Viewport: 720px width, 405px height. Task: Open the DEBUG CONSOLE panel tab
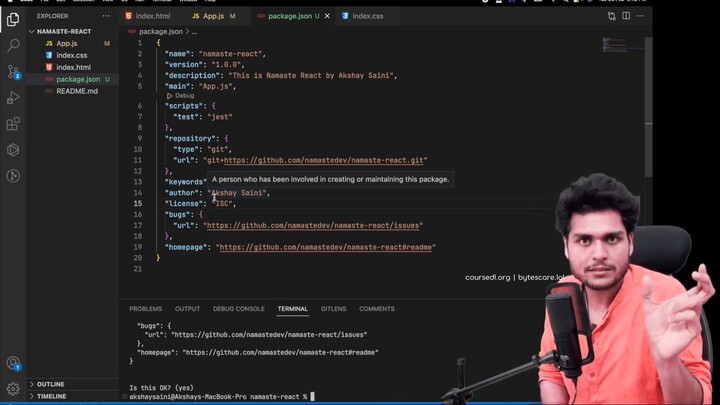(239, 309)
